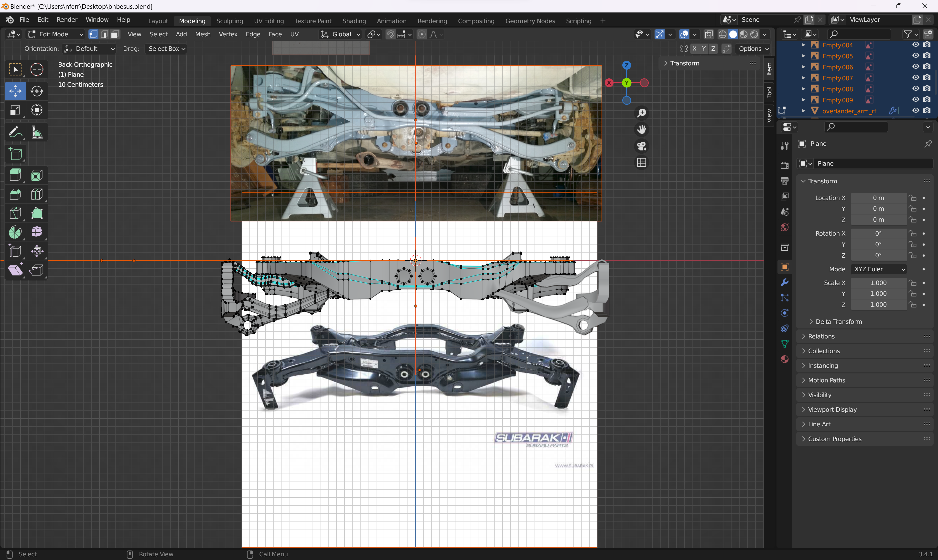Expand the Viewport Display panel
Viewport: 938px width, 560px height.
(832, 409)
